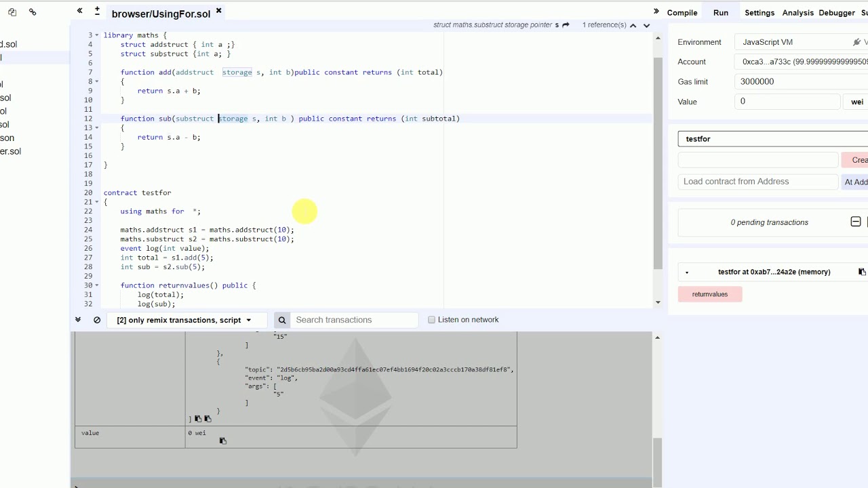This screenshot has width=868, height=488.
Task: Click '0 pending transactions' text
Action: pos(769,222)
